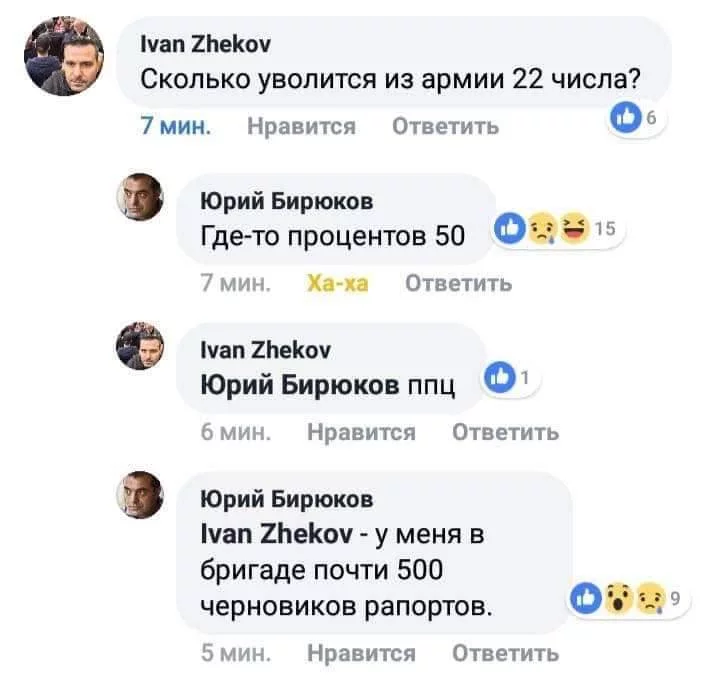Click the wow reaction emoji on the "500 черновиков" comment
This screenshot has width=720, height=676.
616,599
